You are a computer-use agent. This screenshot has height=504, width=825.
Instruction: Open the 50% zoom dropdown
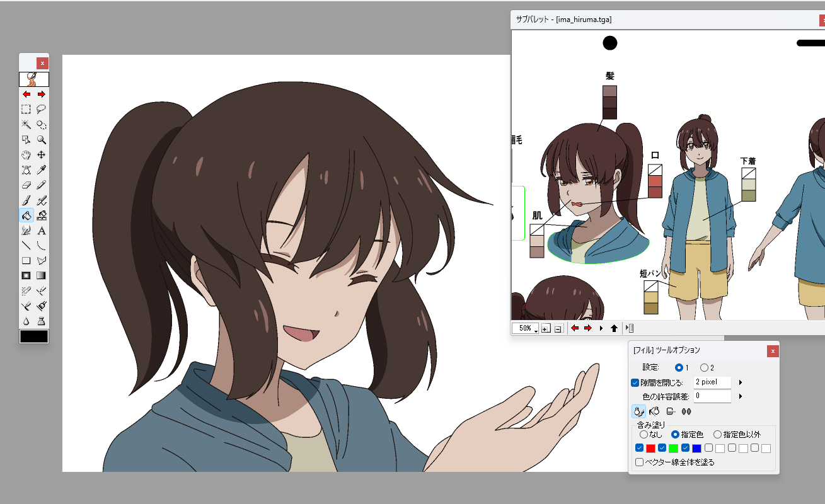536,329
